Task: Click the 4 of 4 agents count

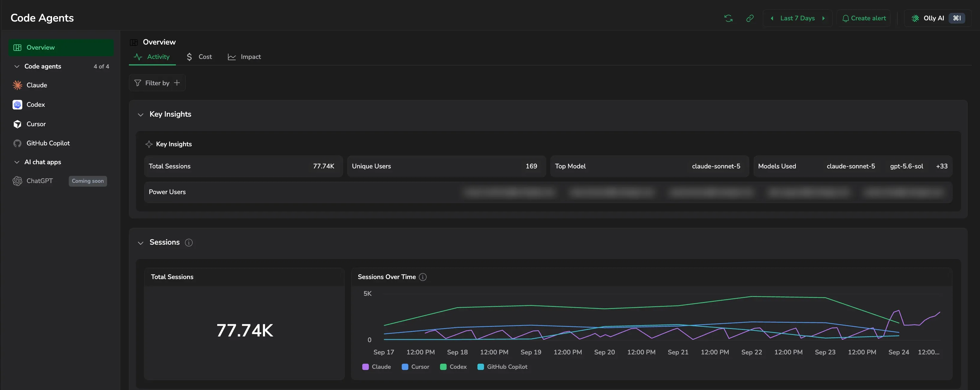Action: pos(101,67)
